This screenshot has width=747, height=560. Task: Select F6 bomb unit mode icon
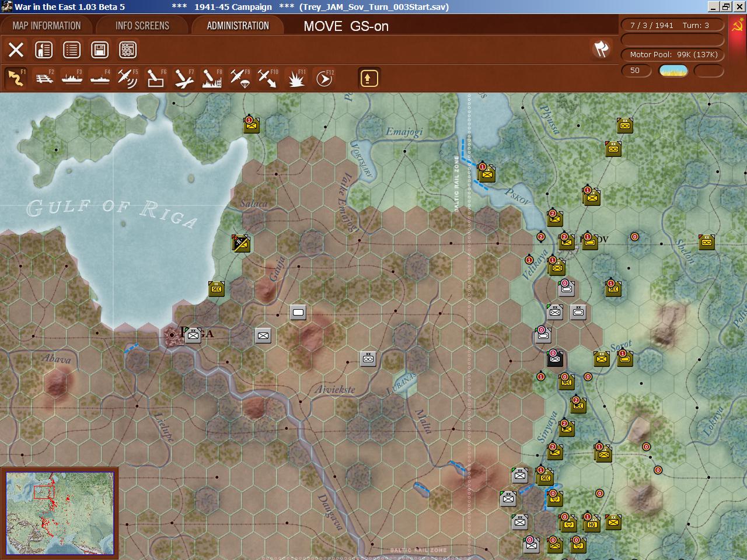tap(156, 78)
